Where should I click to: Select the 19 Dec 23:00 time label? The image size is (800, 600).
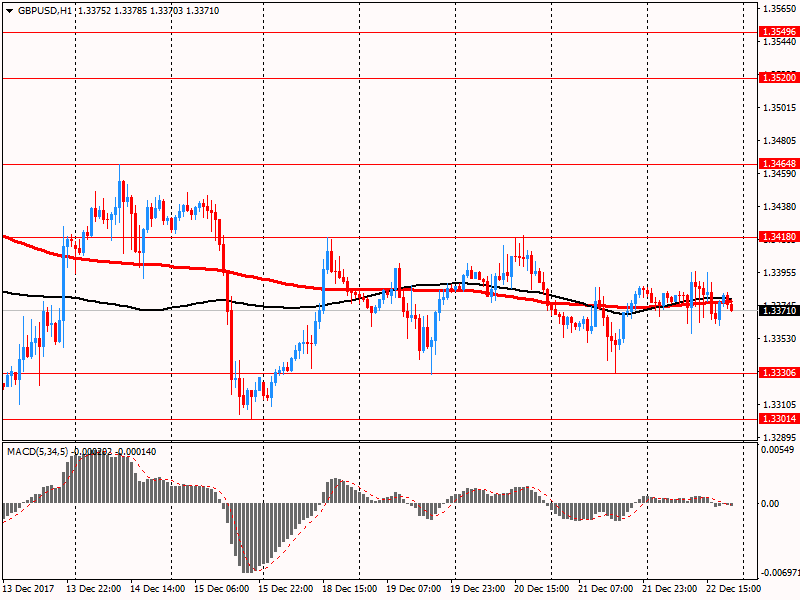(x=478, y=589)
